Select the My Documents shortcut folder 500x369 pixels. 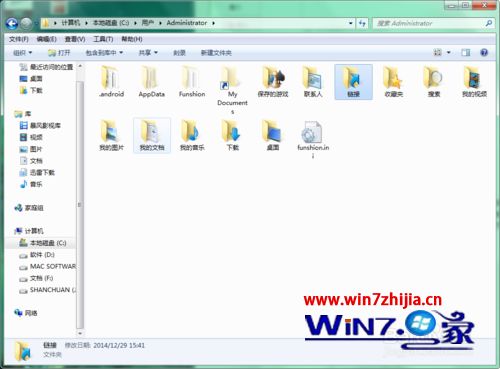point(232,90)
